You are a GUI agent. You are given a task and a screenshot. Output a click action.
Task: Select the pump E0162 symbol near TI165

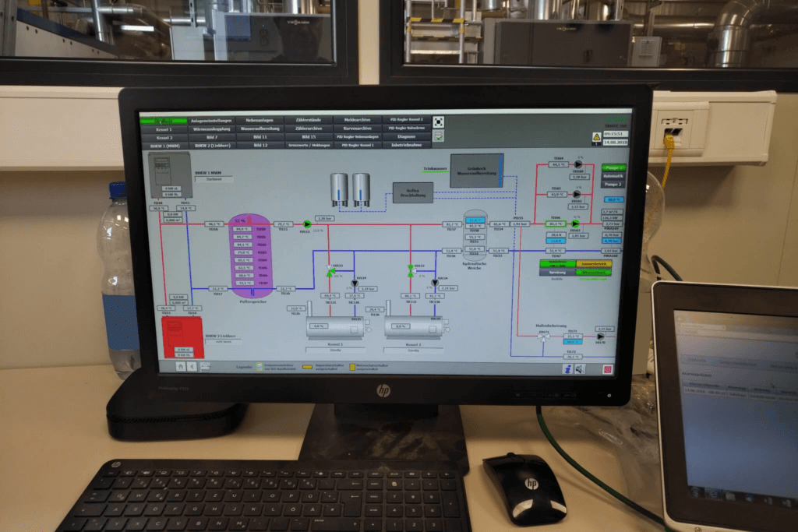(x=577, y=194)
